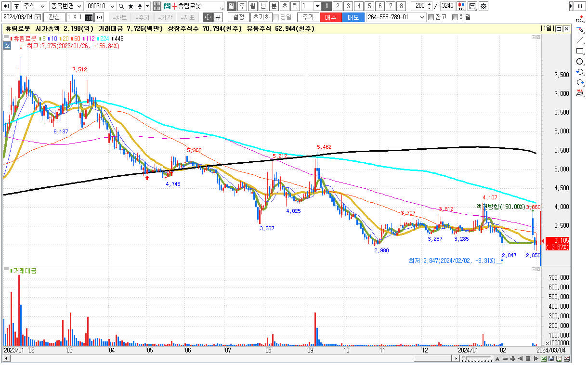588x365 pixels.
Task: Select the circle drawing tool
Action: (x=580, y=62)
